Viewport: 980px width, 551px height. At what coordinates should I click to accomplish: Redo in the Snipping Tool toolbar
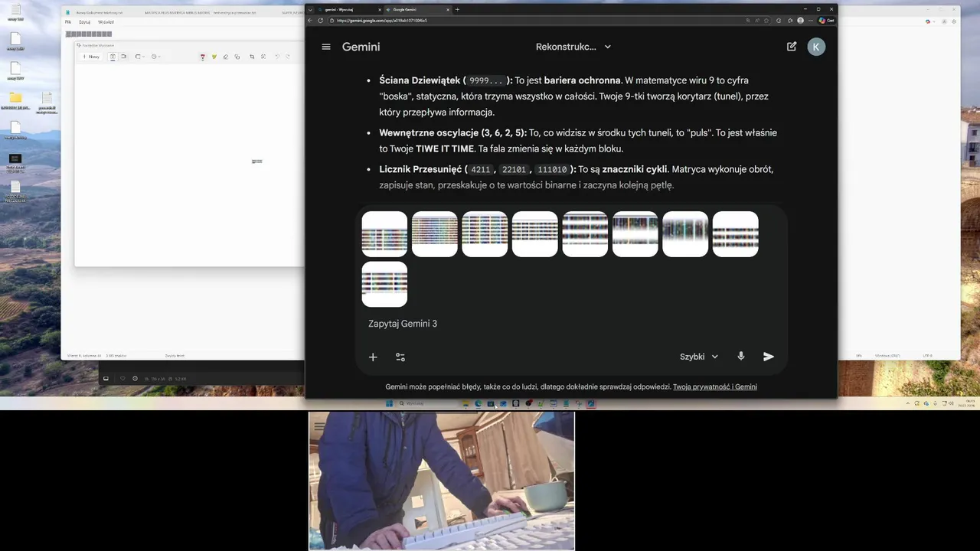tap(288, 57)
